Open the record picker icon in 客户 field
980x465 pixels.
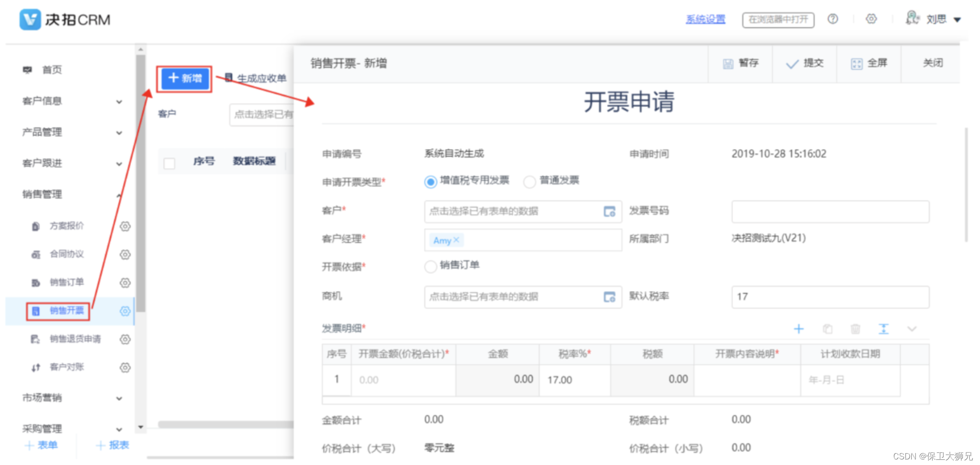click(x=609, y=212)
